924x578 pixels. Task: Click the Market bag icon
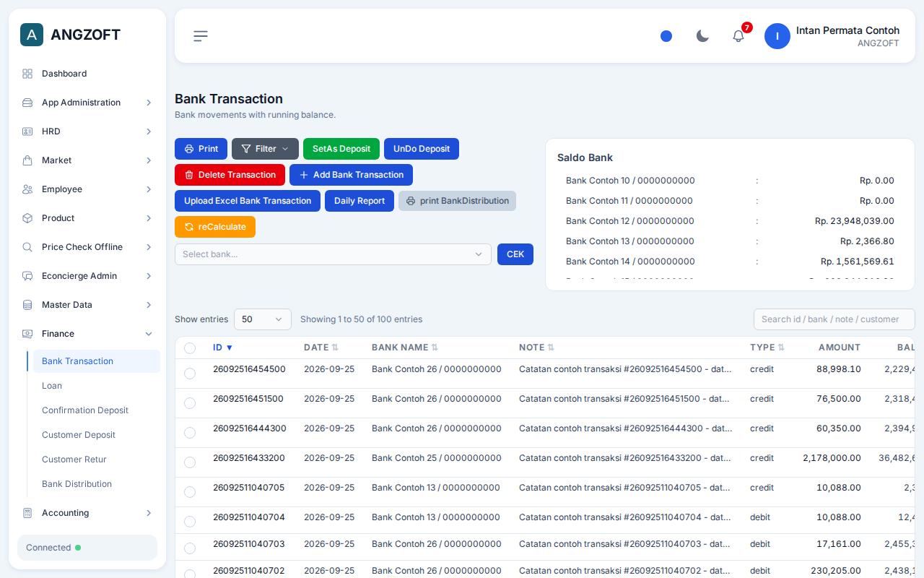(x=27, y=160)
